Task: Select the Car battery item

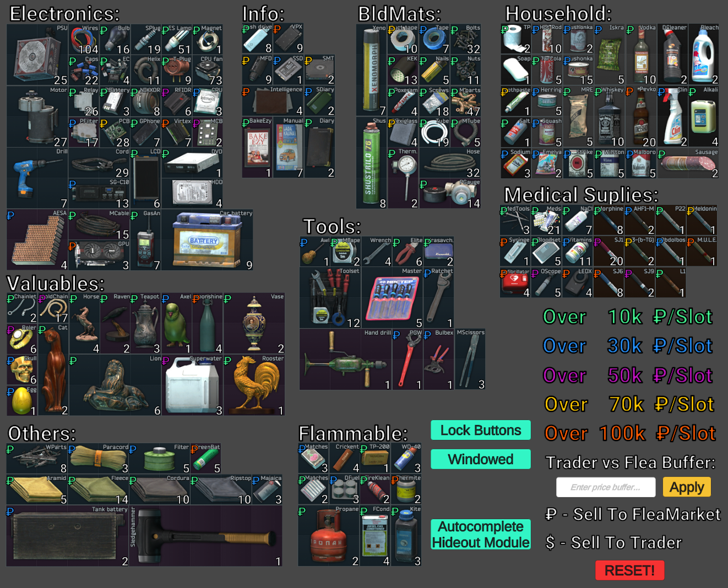Action: pyautogui.click(x=208, y=240)
